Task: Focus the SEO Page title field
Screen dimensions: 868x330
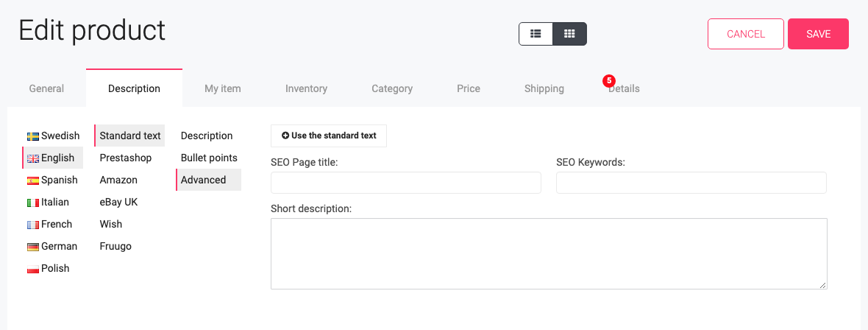Action: (406, 183)
